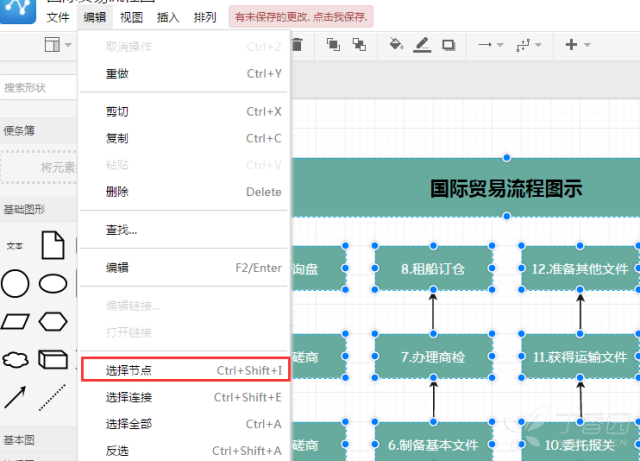Screen dimensions: 640x461
Task: Click the 搜索形状 search field
Action: (x=38, y=87)
